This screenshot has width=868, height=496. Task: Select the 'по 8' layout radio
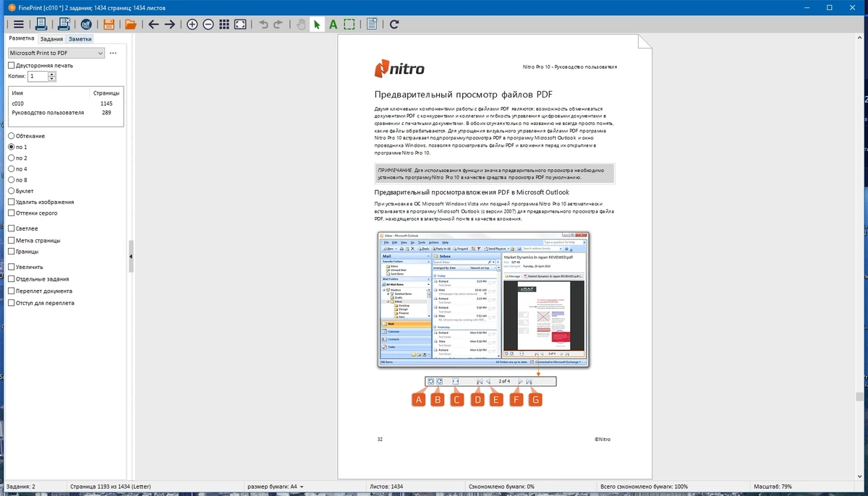coord(11,179)
